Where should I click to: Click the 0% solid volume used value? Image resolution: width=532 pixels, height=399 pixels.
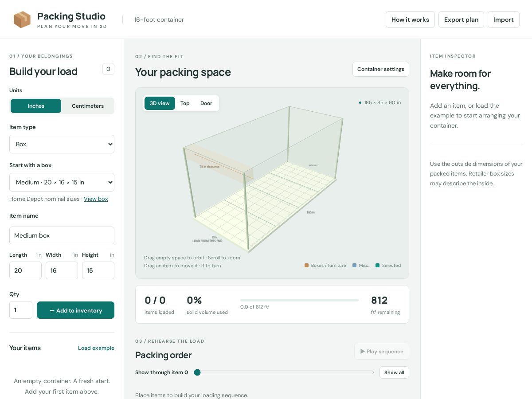pos(194,300)
